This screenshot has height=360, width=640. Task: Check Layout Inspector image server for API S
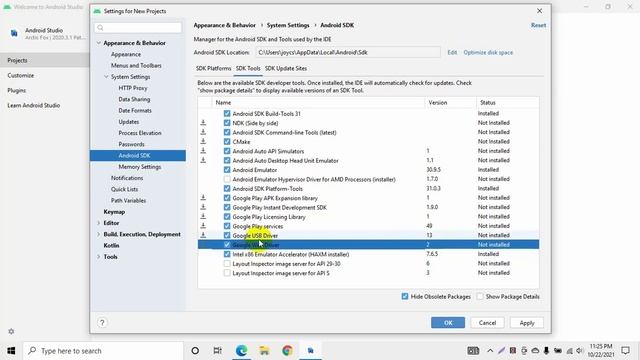click(x=227, y=273)
